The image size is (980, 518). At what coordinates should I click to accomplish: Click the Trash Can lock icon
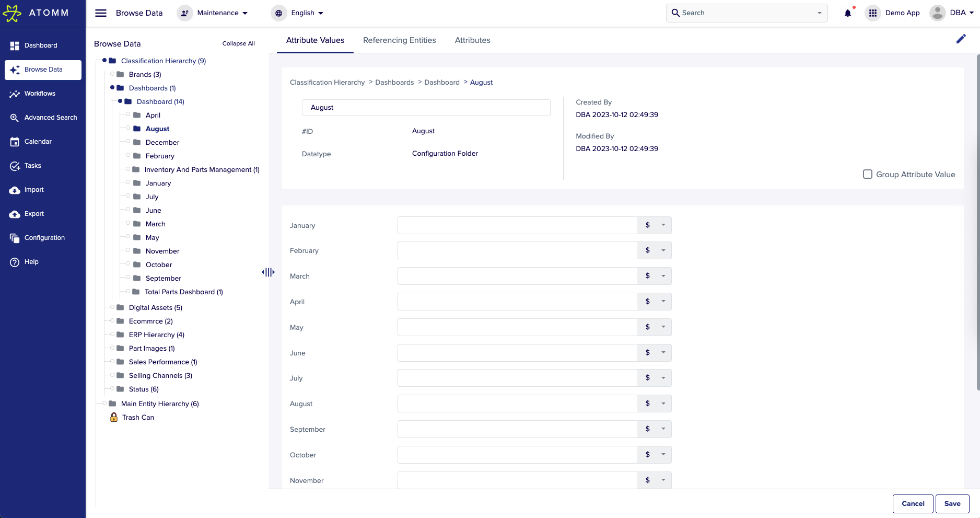pyautogui.click(x=113, y=417)
